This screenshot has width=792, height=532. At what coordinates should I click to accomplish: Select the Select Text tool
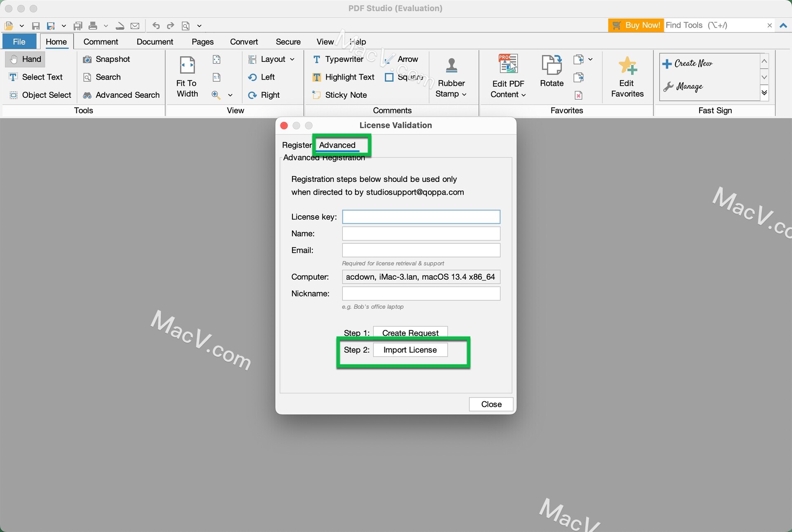tap(36, 77)
